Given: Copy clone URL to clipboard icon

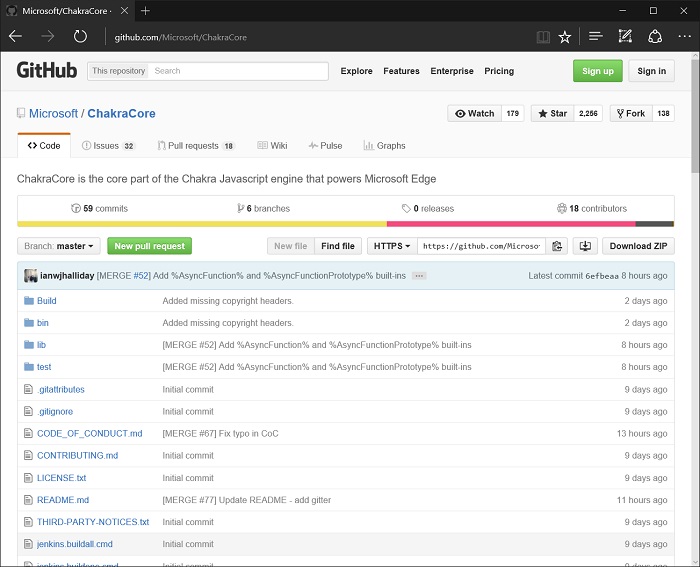Looking at the screenshot, I should click(558, 246).
